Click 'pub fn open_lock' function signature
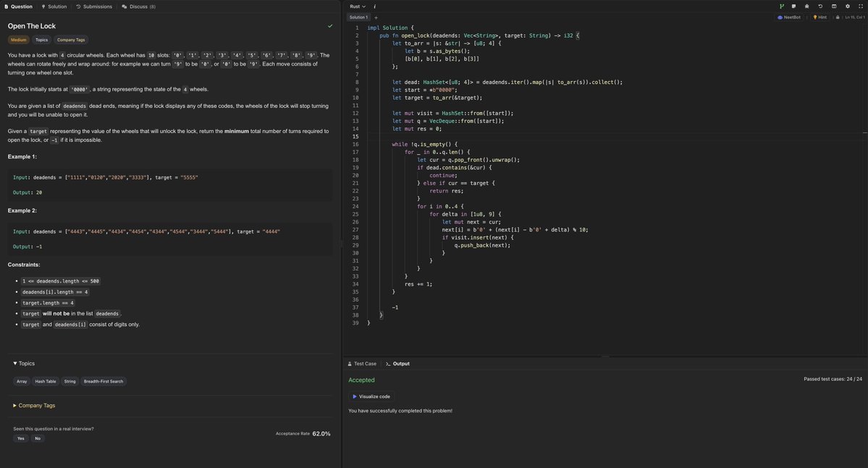868x468 pixels. pyautogui.click(x=479, y=35)
